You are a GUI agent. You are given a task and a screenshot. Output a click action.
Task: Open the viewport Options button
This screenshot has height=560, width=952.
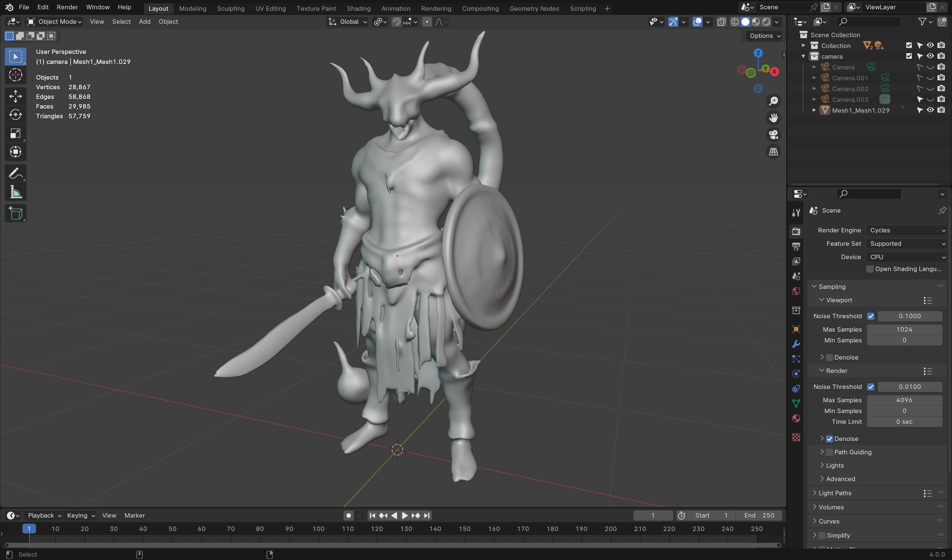tap(765, 36)
